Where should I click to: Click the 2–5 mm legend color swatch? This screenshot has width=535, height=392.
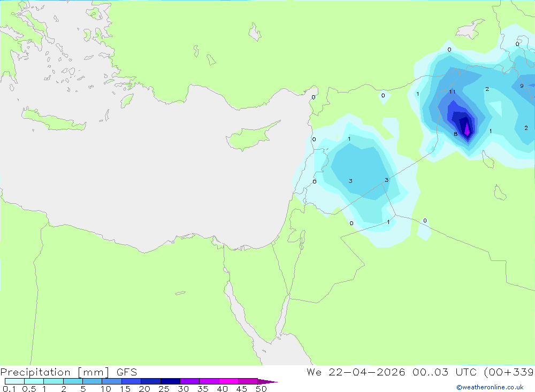73,381
